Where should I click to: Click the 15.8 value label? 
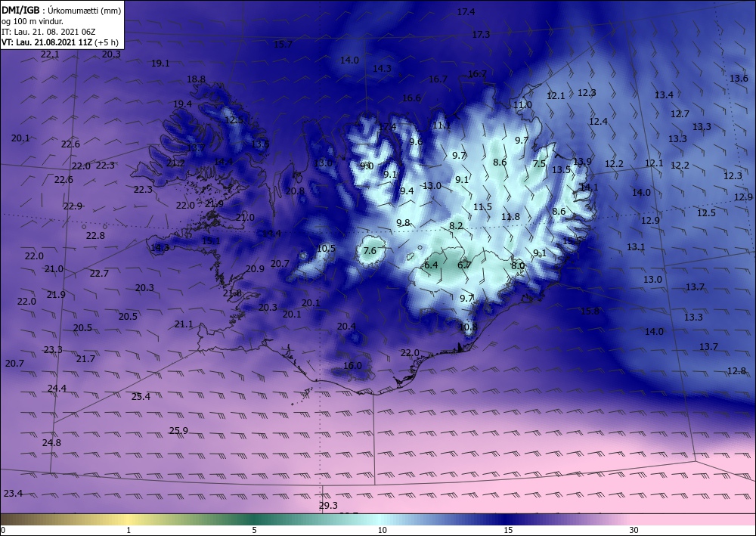tap(590, 311)
